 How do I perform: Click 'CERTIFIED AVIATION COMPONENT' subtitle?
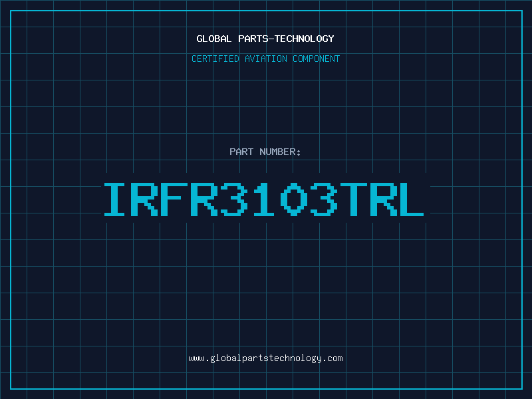[265, 59]
